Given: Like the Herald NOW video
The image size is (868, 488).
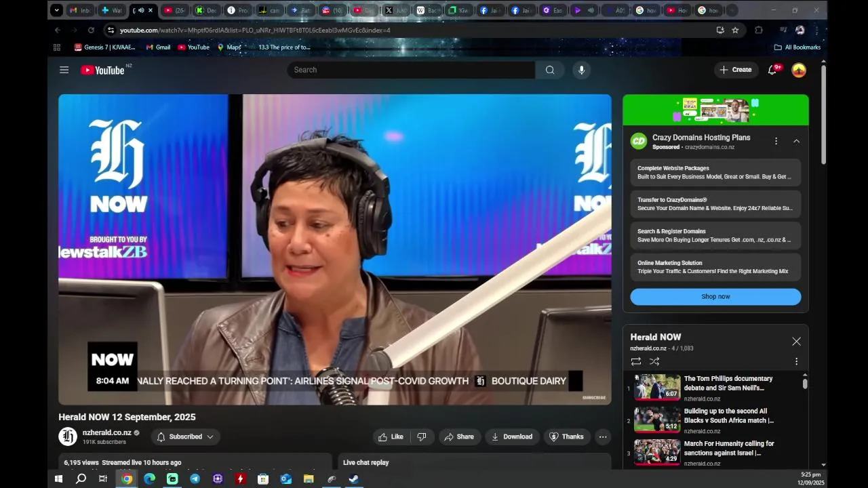Looking at the screenshot, I should (391, 436).
